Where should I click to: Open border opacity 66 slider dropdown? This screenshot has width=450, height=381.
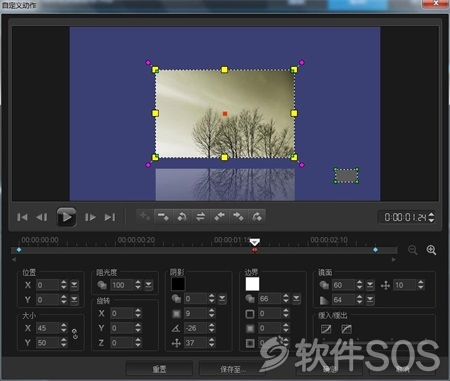(x=296, y=299)
